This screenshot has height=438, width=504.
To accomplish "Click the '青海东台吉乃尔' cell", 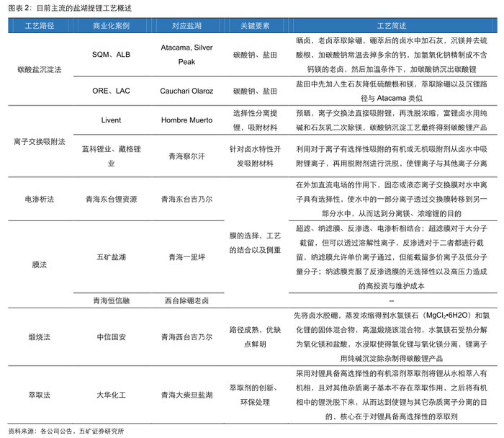I will [x=186, y=200].
